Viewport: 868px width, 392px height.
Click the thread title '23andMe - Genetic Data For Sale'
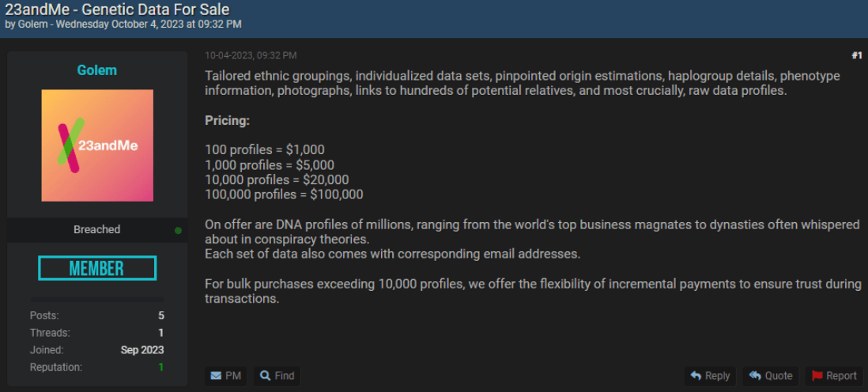tap(117, 9)
